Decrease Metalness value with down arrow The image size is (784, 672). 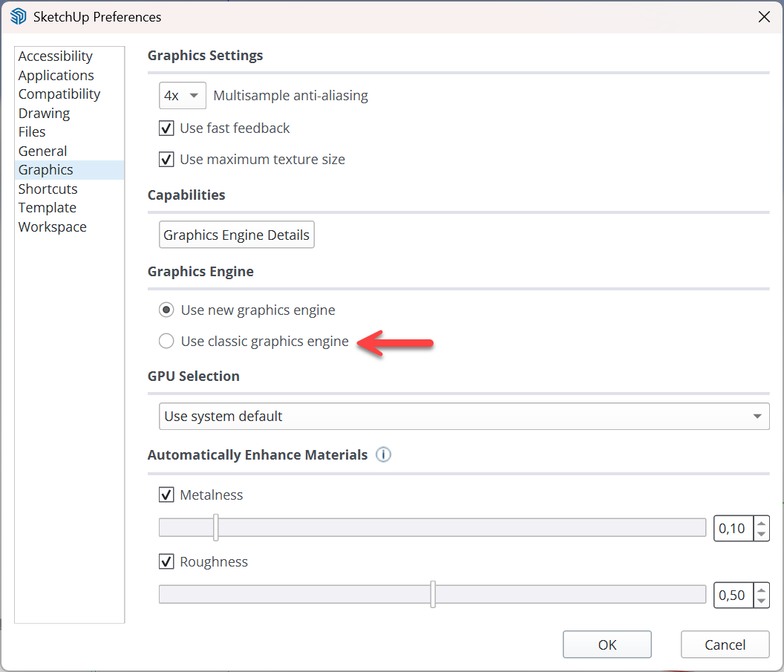click(761, 534)
